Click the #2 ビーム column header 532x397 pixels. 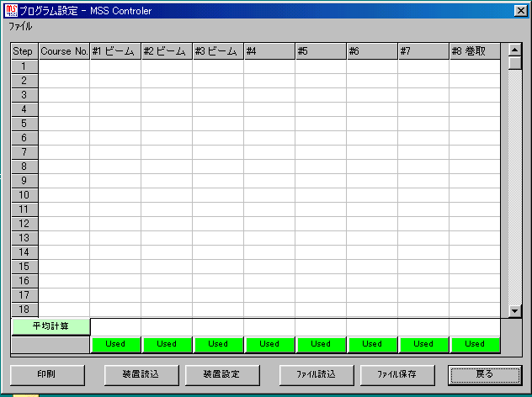tap(167, 51)
